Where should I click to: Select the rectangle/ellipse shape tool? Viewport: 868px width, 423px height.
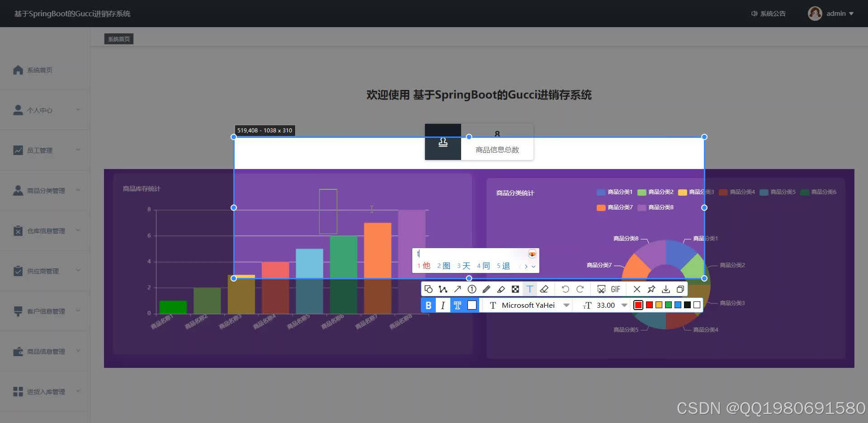tap(428, 289)
